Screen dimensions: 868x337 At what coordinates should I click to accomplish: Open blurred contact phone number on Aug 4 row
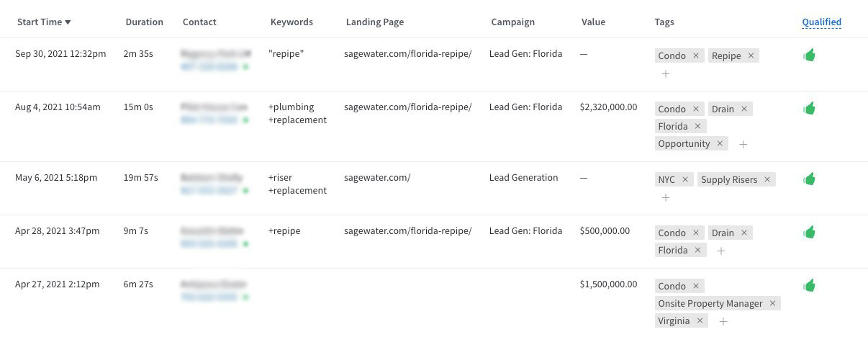[x=210, y=120]
